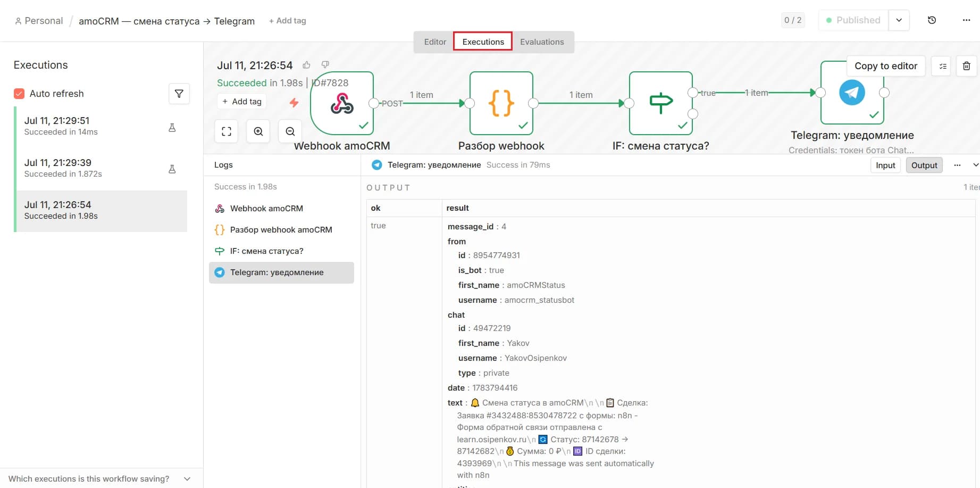Select the Webhook amoCRM node on canvas
This screenshot has height=488, width=980.
pos(342,103)
